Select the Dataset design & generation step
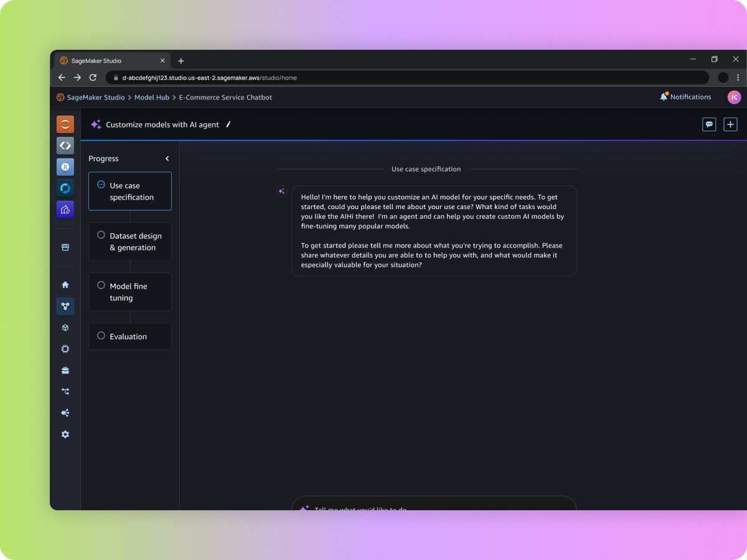 coord(130,242)
